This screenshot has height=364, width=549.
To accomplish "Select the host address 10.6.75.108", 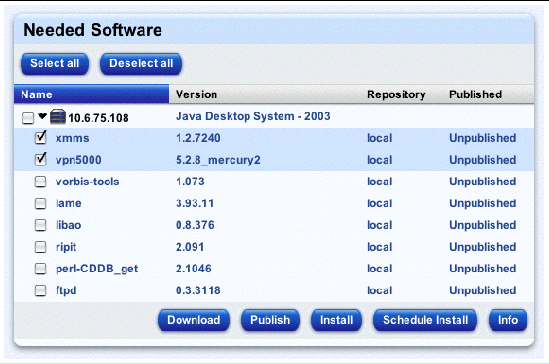I will coord(98,118).
